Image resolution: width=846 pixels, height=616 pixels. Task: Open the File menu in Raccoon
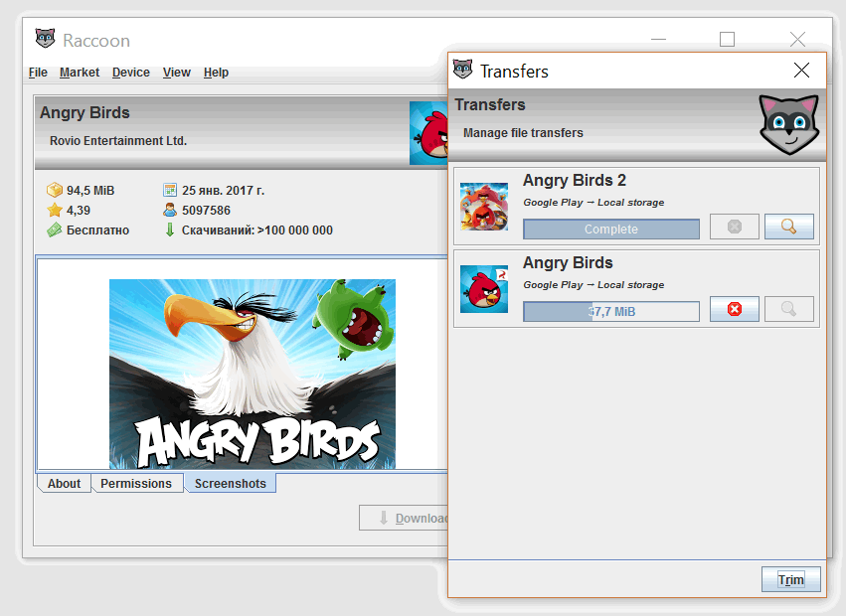(38, 73)
